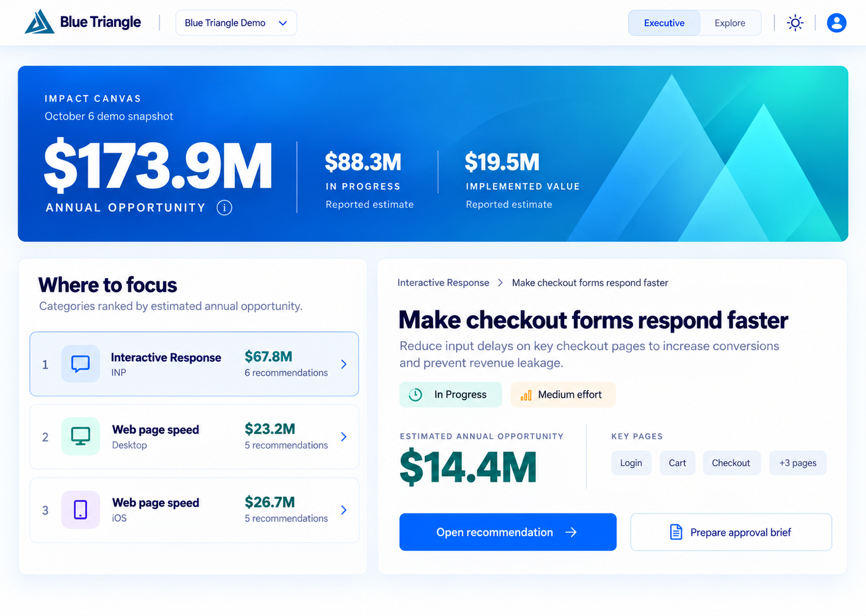Click the Medium effort bar chart icon
This screenshot has width=866, height=616.
click(x=526, y=395)
